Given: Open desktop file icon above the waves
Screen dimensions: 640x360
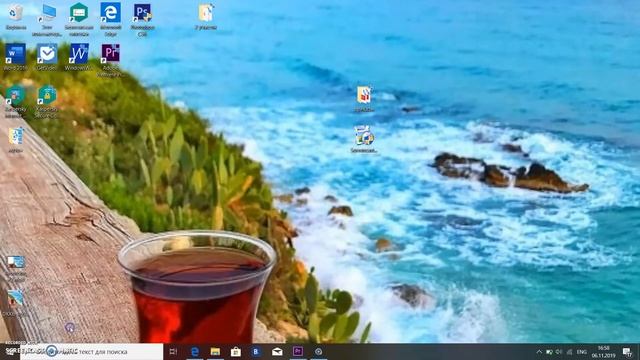Looking at the screenshot, I should point(364,95).
